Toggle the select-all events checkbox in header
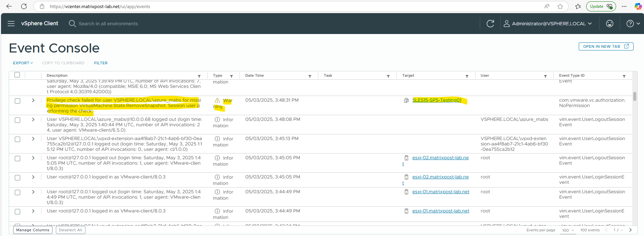Viewport: 644px width, 236px height. [x=17, y=75]
